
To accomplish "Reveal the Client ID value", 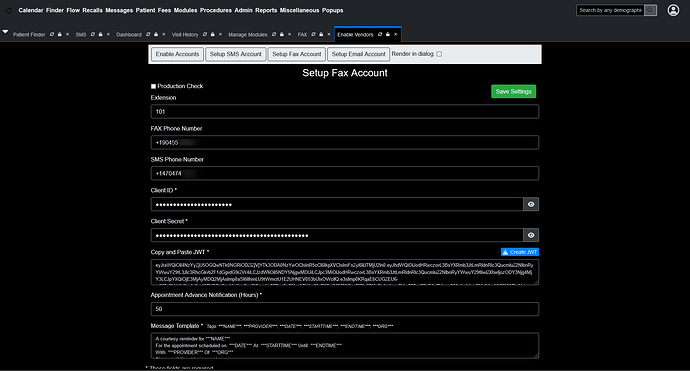I will pos(531,204).
